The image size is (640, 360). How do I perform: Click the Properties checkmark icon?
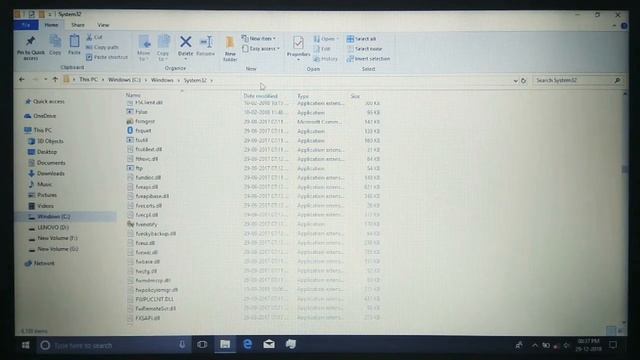tap(298, 42)
